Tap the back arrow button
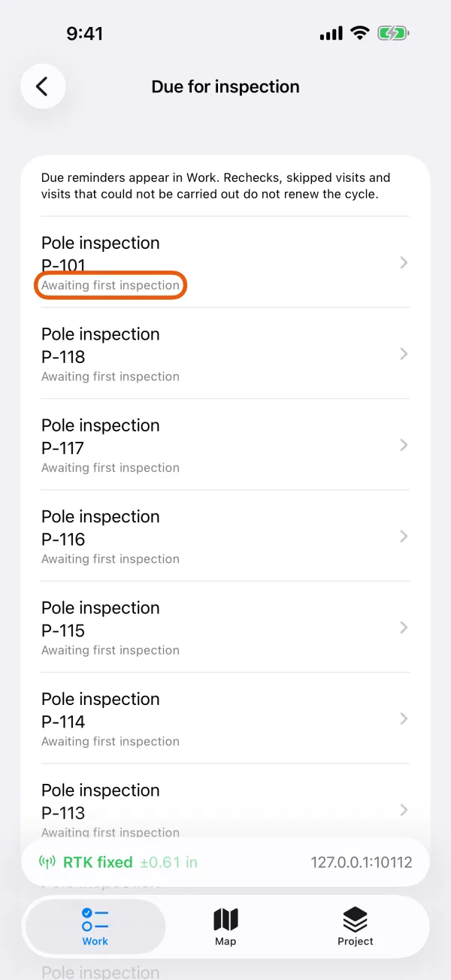Screen dimensions: 451x980 [43, 86]
